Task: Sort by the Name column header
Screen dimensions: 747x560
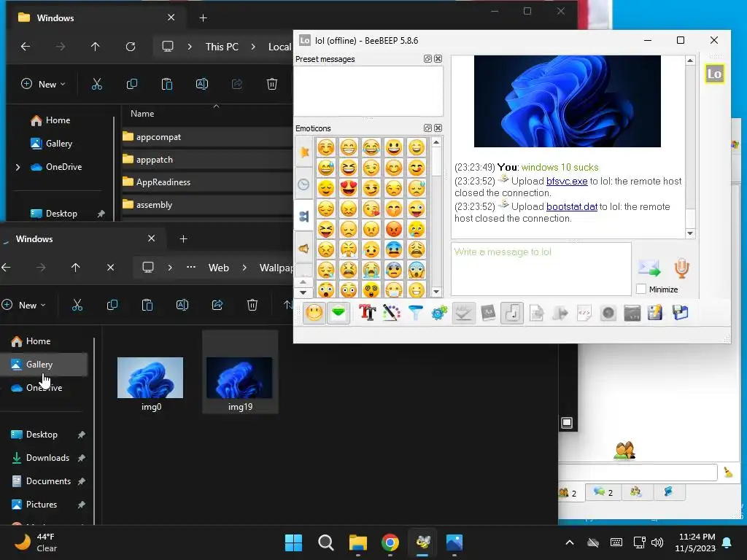Action: point(142,114)
